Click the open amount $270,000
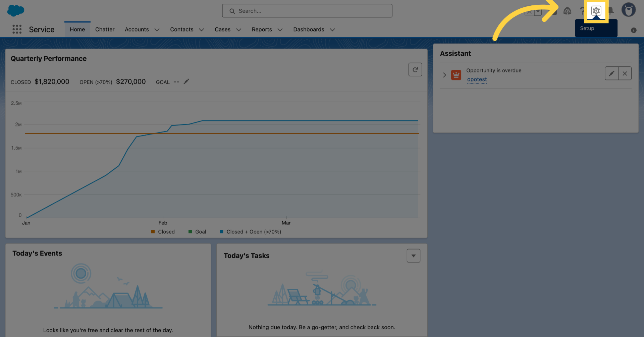The image size is (644, 337). point(131,81)
